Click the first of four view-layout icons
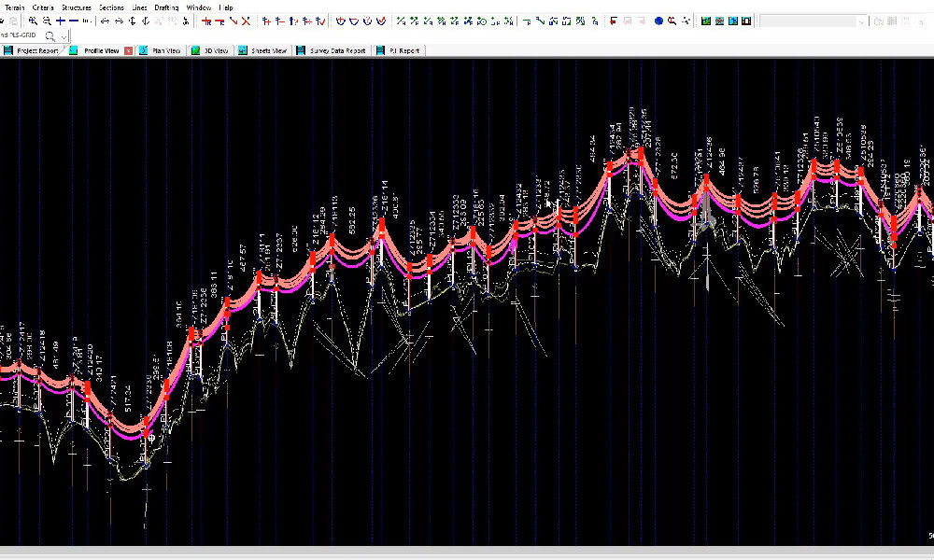934x560 pixels. [x=707, y=21]
